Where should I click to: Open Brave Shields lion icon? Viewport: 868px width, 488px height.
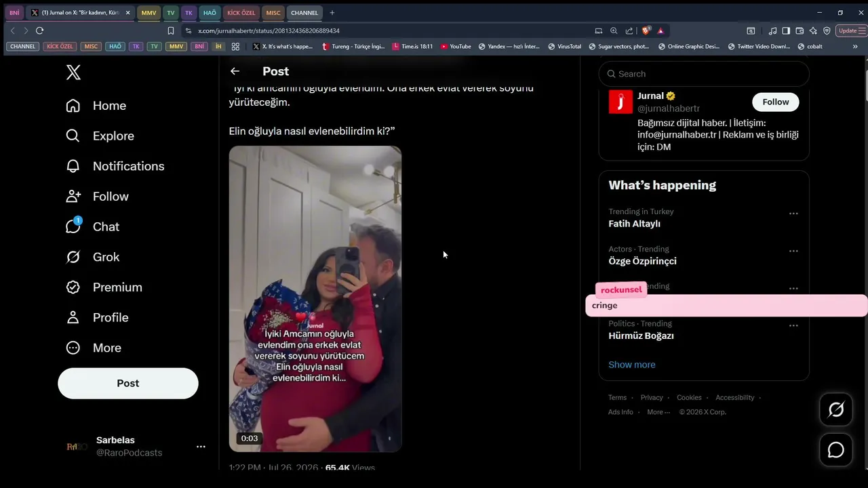[x=646, y=30]
